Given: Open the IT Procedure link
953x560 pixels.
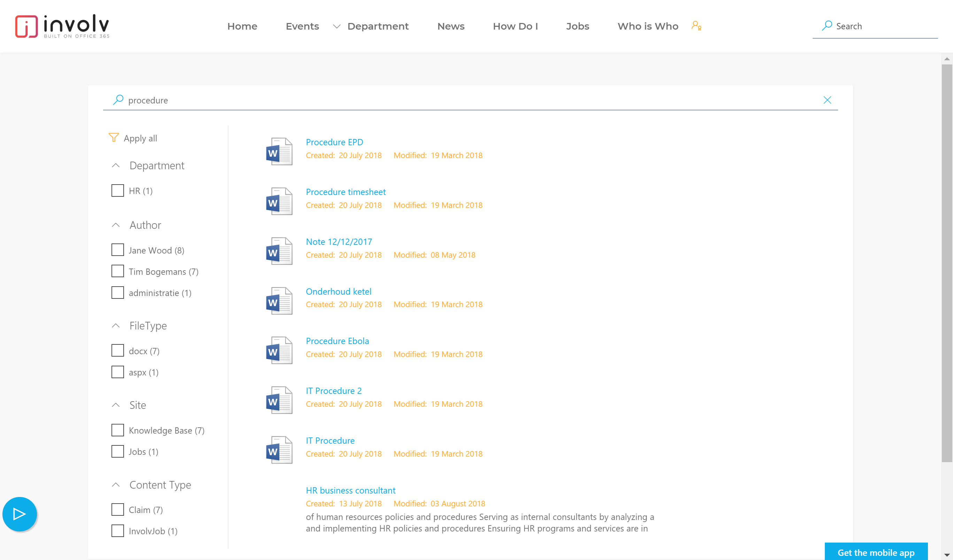Looking at the screenshot, I should (x=330, y=441).
